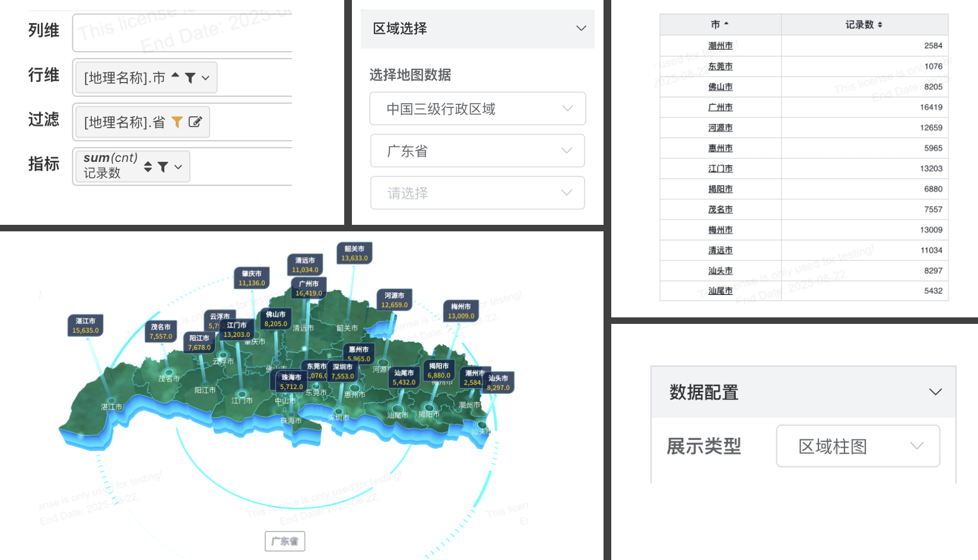Image resolution: width=978 pixels, height=560 pixels.
Task: Click the 16419 value in the 广州市 row
Action: 931,107
